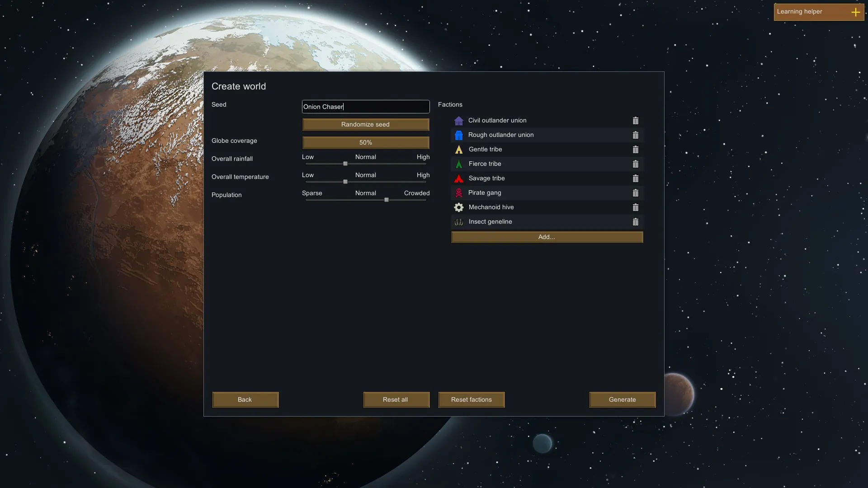Delete the Fierce tribe faction

click(x=635, y=164)
